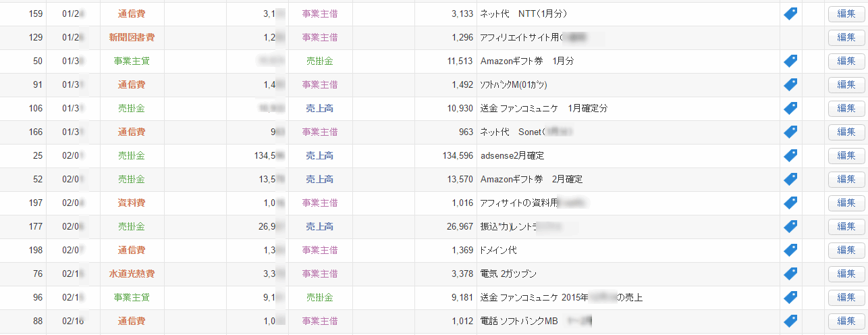Click the tag icon in ドメイン代 row

[x=790, y=250]
